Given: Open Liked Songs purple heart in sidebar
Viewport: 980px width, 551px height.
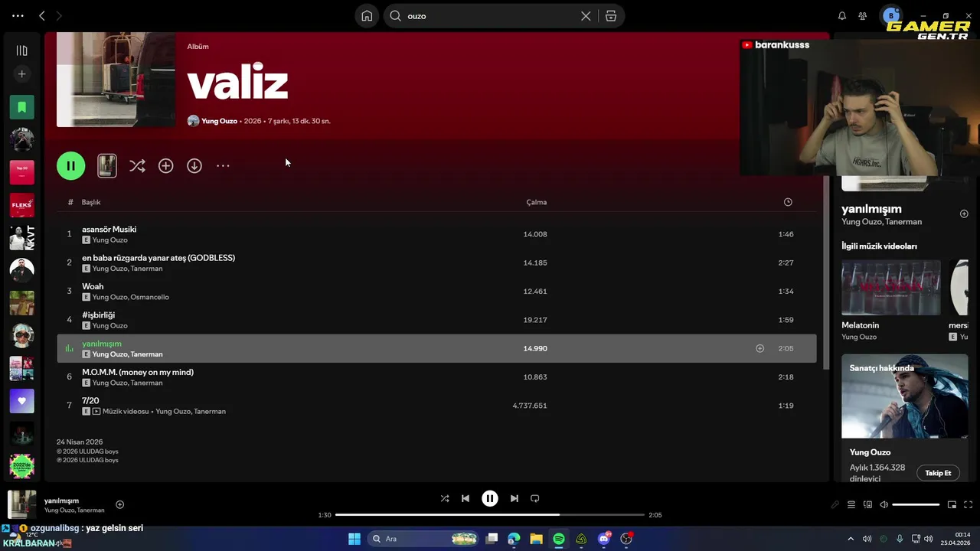Looking at the screenshot, I should 21,401.
